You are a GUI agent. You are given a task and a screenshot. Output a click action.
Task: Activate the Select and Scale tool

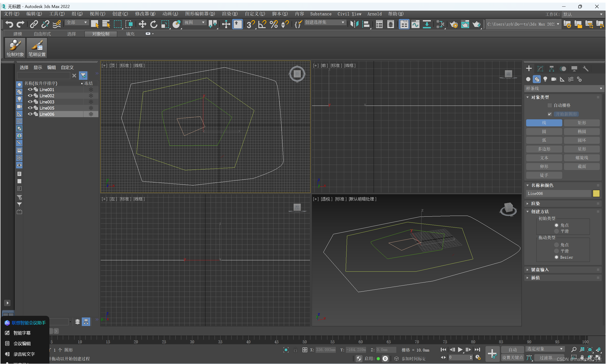tap(165, 24)
